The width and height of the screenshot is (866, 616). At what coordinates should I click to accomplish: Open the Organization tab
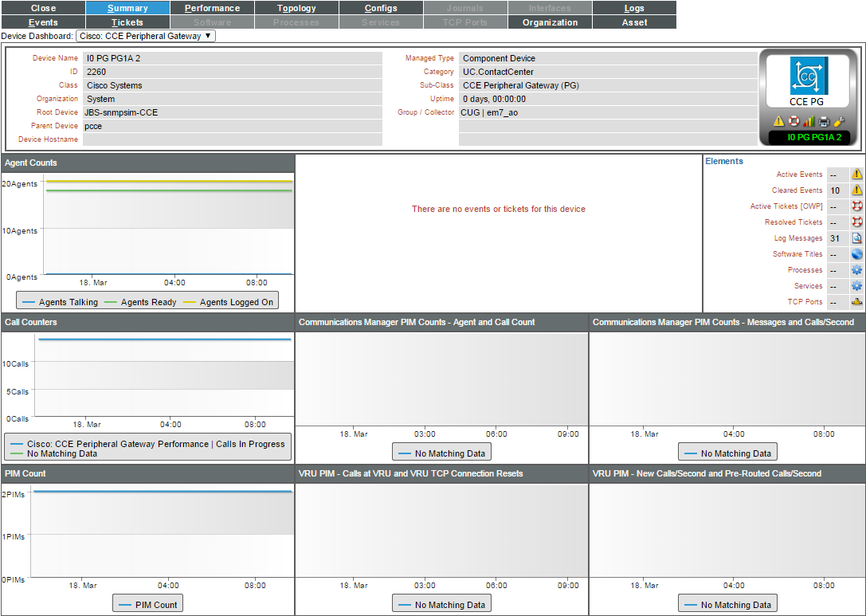click(x=550, y=22)
